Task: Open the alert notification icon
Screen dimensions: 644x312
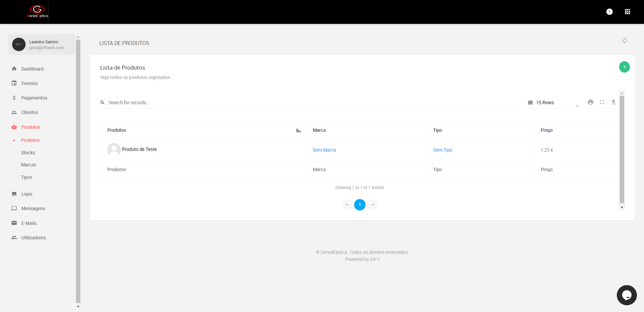Action: [609, 12]
